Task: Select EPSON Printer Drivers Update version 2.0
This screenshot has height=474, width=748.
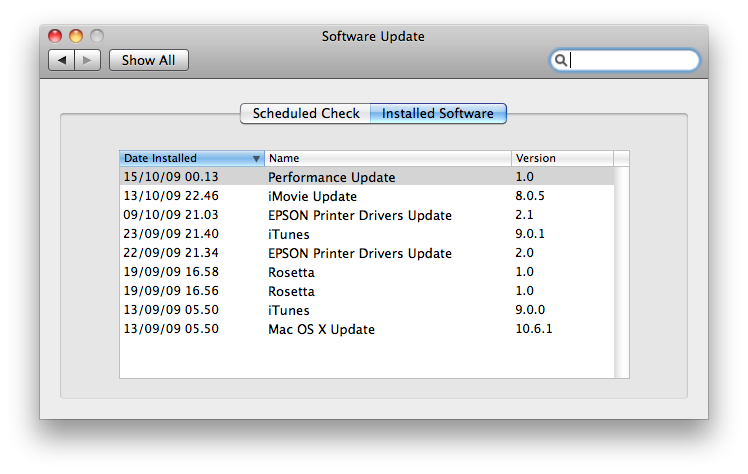Action: coord(367,253)
